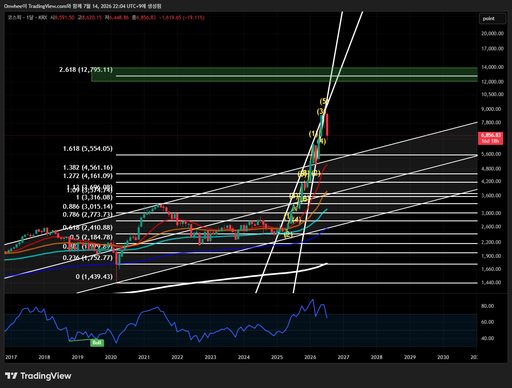
Task: Click the 2023 label on the time axis
Action: point(210,357)
